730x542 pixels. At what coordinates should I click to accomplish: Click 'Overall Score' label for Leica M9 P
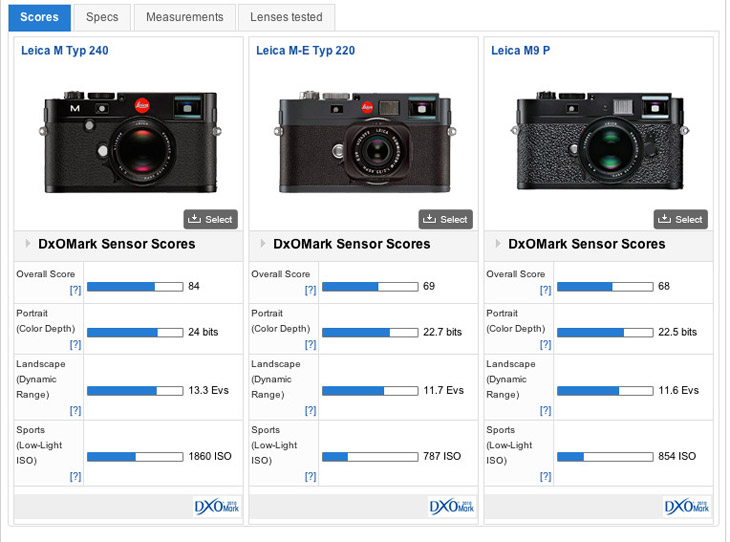tap(516, 274)
